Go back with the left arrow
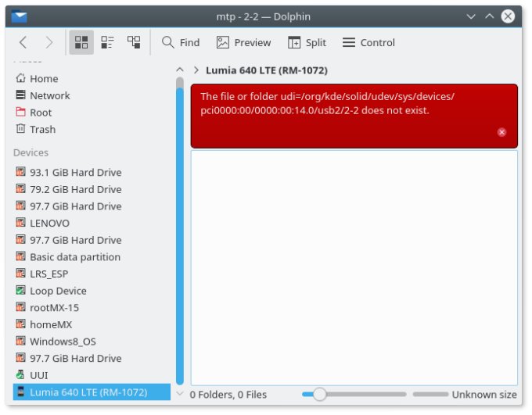Image resolution: width=532 pixels, height=415 pixels. [23, 42]
